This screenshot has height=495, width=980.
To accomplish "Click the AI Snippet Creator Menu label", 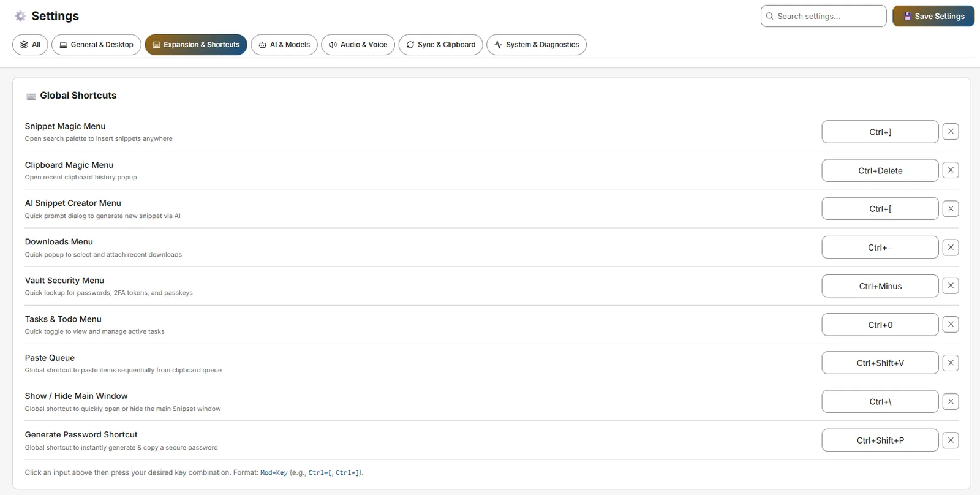I will pos(73,203).
